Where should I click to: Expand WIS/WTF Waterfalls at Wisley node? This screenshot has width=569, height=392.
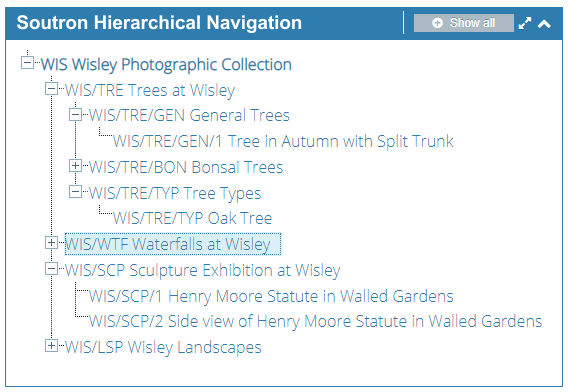pos(52,243)
